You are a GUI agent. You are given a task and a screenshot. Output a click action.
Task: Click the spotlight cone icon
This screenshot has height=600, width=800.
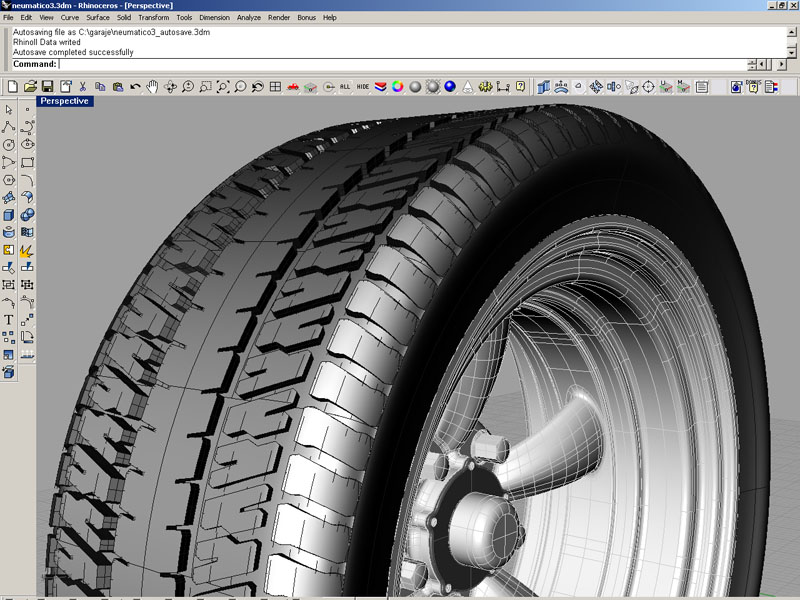pyautogui.click(x=467, y=87)
